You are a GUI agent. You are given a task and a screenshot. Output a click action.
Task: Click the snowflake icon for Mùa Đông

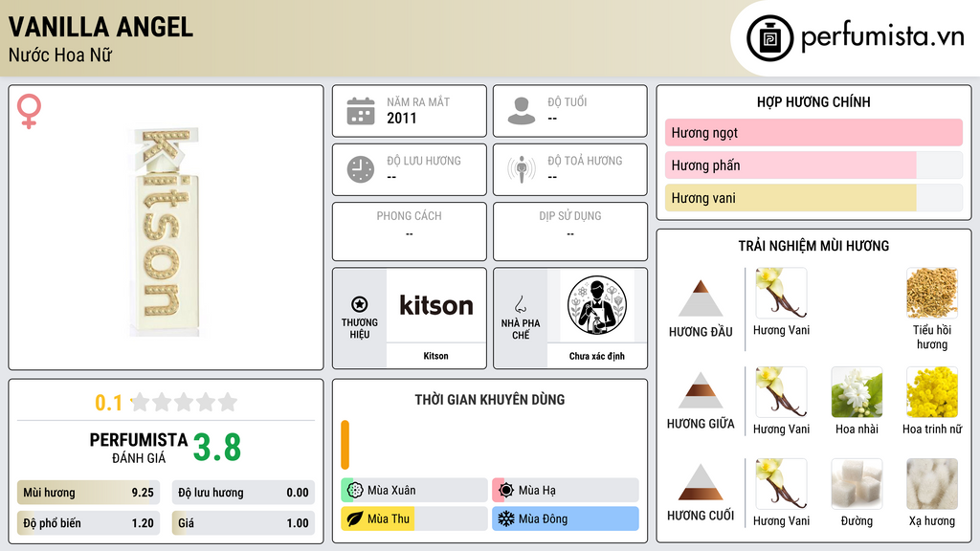506,518
